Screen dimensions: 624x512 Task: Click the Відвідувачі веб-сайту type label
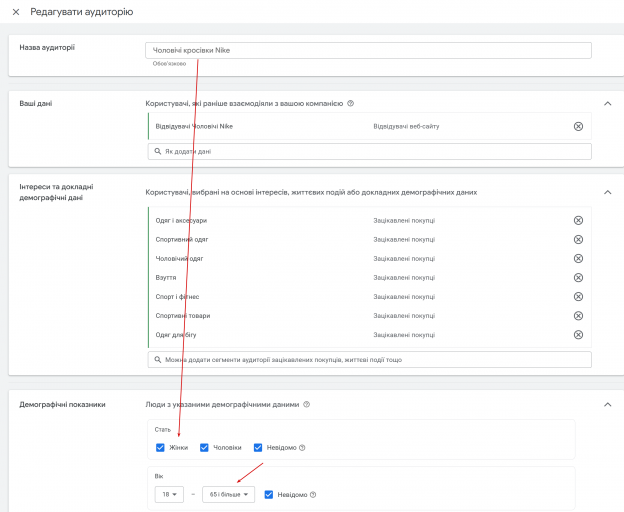coord(406,127)
